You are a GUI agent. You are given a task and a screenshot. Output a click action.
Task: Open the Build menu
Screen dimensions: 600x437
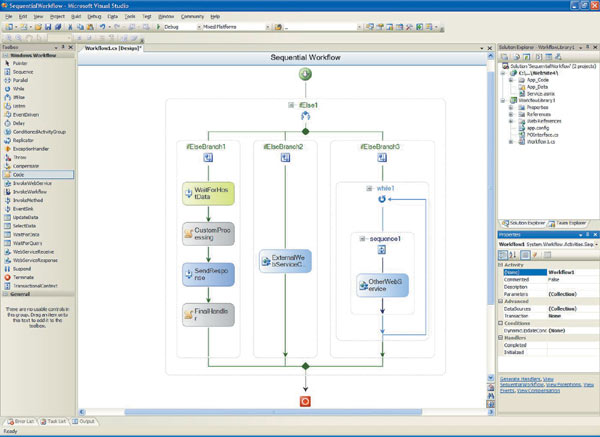[76, 16]
